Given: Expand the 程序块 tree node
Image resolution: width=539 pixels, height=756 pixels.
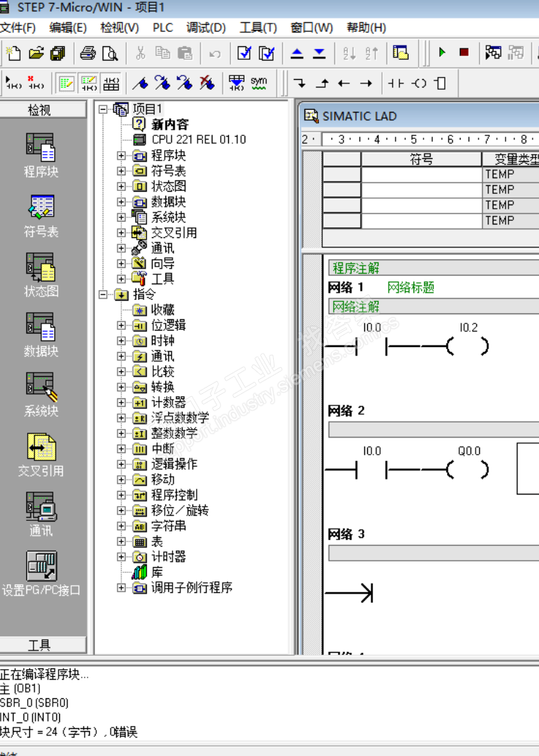Looking at the screenshot, I should 122,156.
